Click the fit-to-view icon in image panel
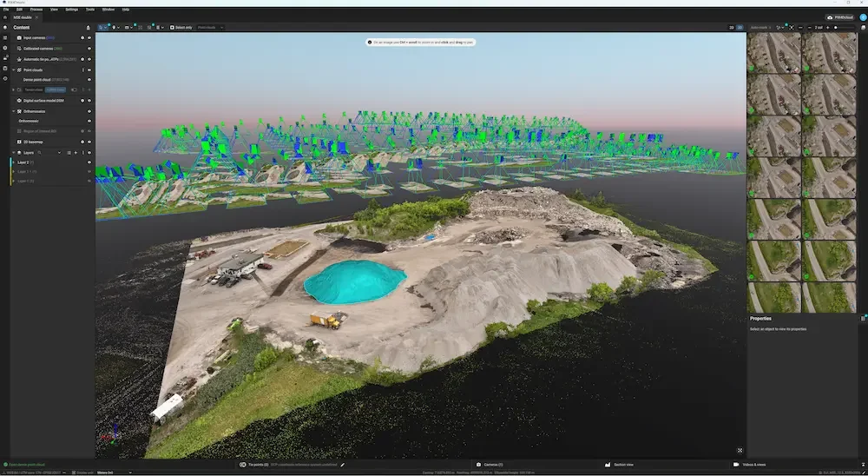The image size is (868, 476). pyautogui.click(x=791, y=27)
